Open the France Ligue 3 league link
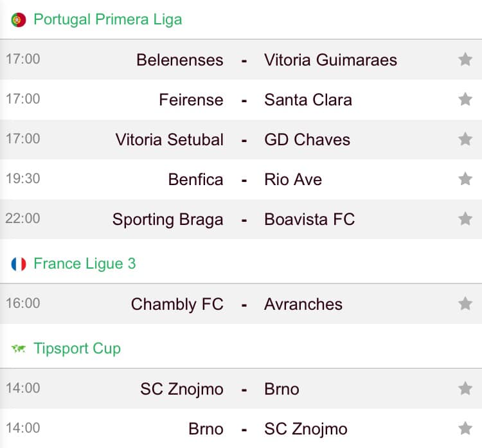Screen dimensions: 482x448 (x=85, y=264)
